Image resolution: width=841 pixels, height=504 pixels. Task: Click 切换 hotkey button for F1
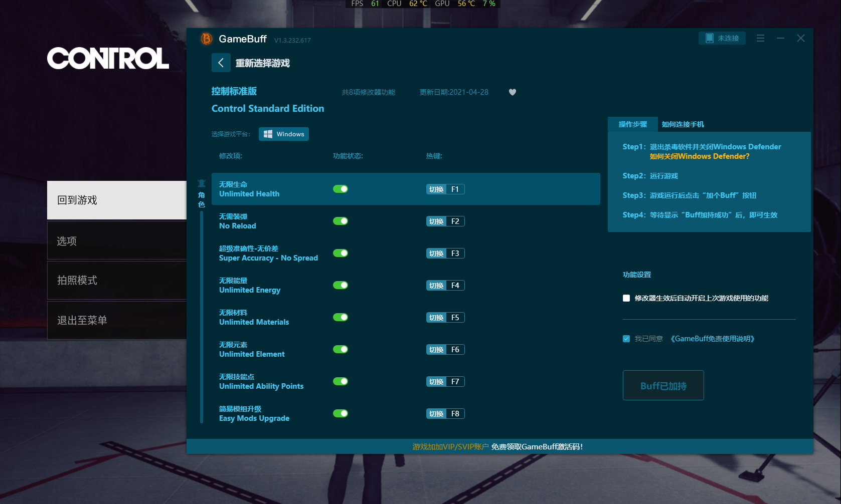(436, 189)
